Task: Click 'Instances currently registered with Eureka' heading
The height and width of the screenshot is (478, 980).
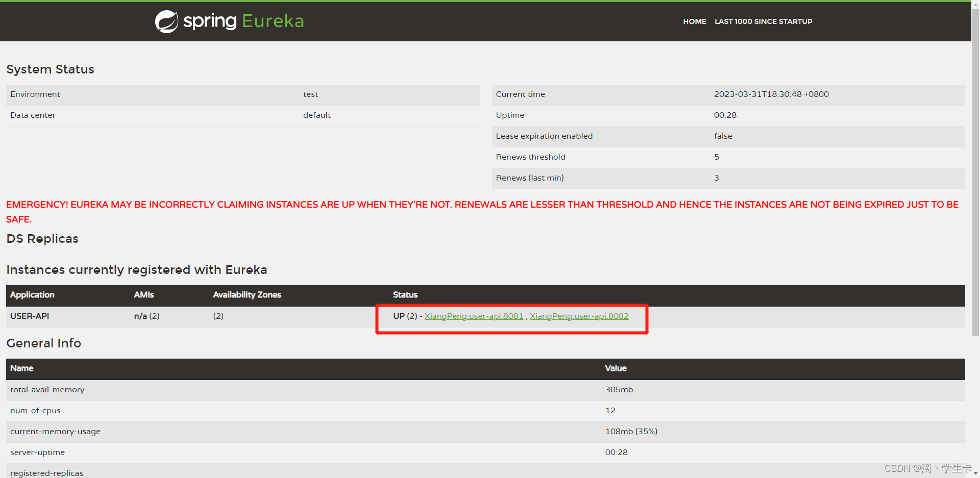Action: pyautogui.click(x=136, y=270)
